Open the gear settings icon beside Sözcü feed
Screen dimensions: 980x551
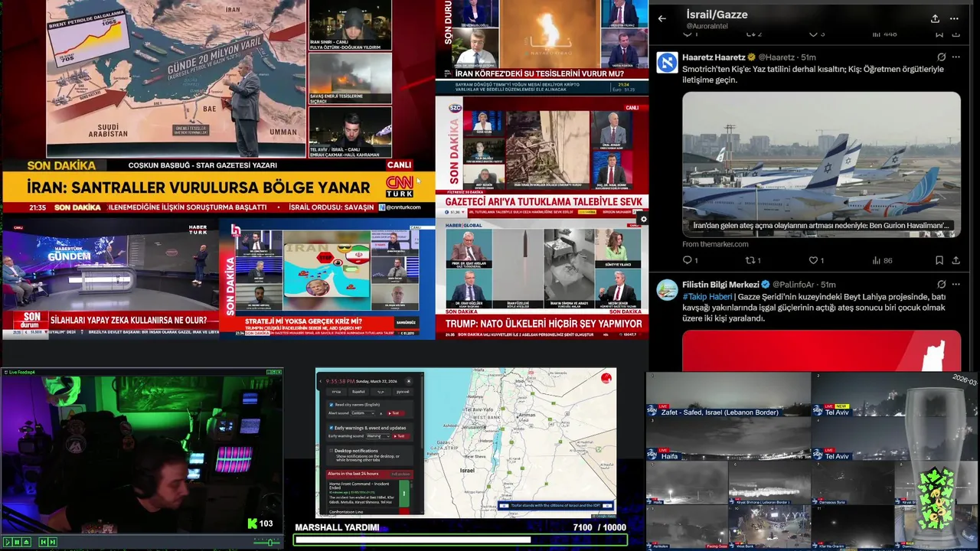tap(643, 219)
